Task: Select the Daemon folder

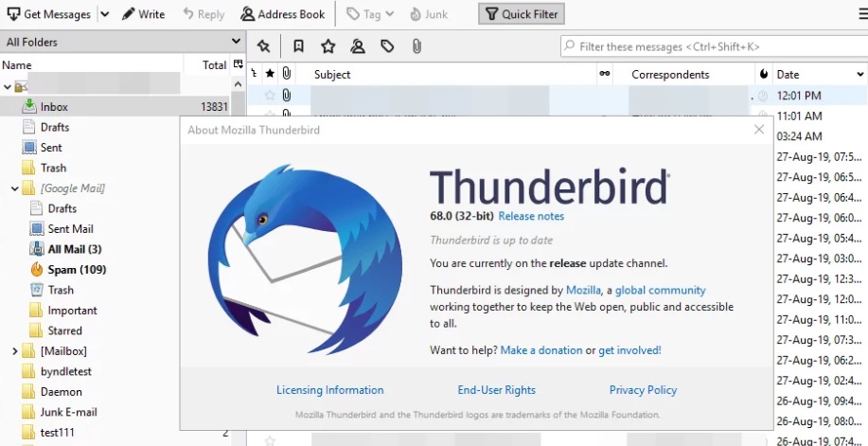Action: [61, 392]
